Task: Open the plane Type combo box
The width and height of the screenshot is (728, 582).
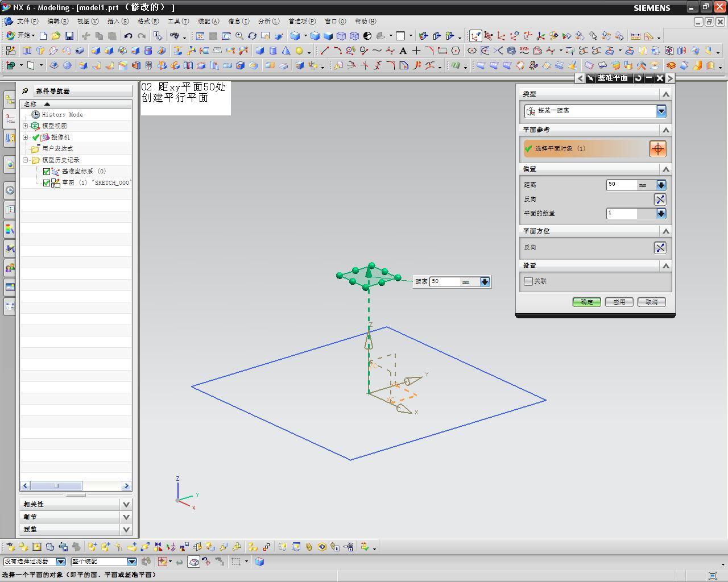Action: pyautogui.click(x=595, y=111)
